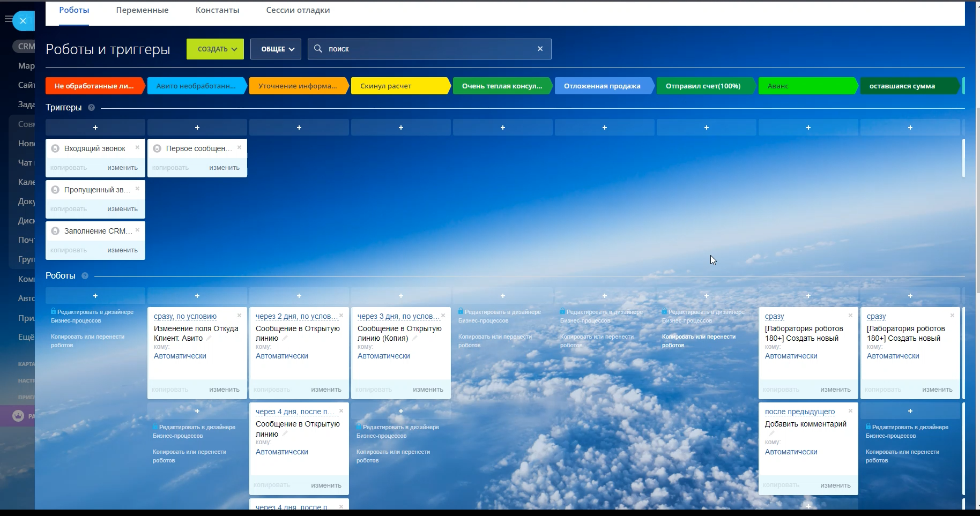Close the slider panel with X button
The height and width of the screenshot is (516, 980).
pos(23,21)
